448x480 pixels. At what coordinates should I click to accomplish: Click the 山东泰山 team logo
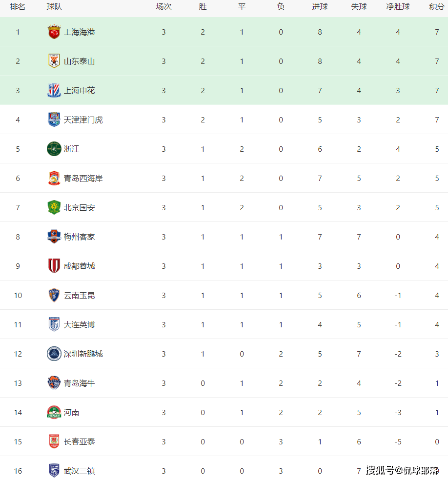pyautogui.click(x=54, y=61)
